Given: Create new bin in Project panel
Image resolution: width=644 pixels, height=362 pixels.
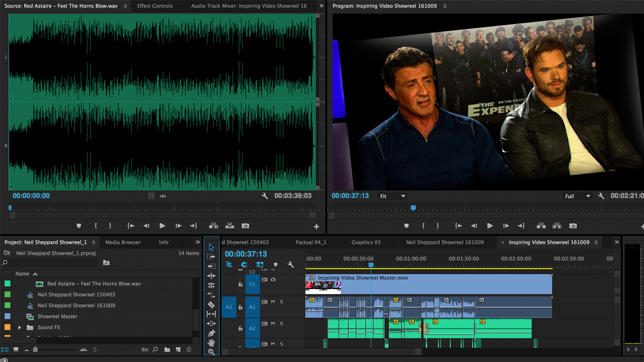Looking at the screenshot, I should pos(167,349).
